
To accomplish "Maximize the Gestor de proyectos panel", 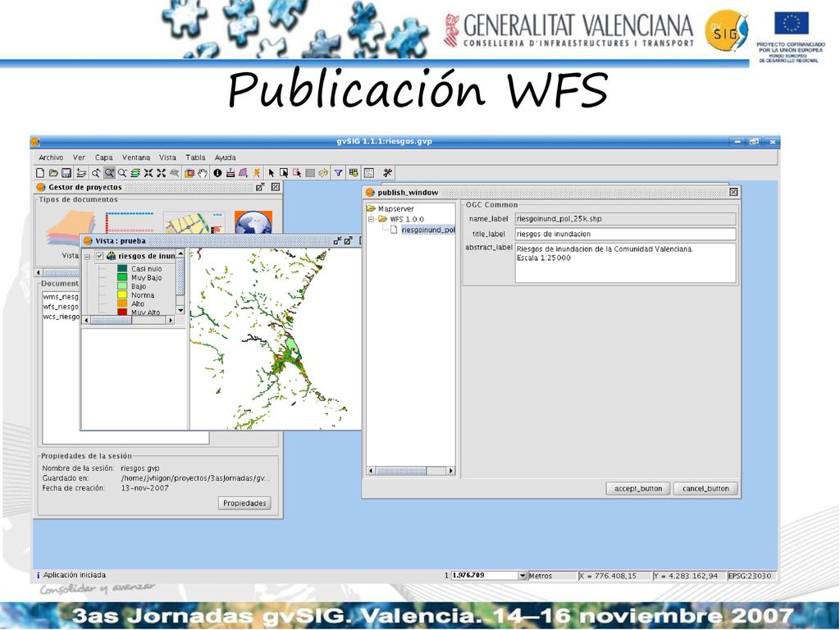I will [260, 187].
